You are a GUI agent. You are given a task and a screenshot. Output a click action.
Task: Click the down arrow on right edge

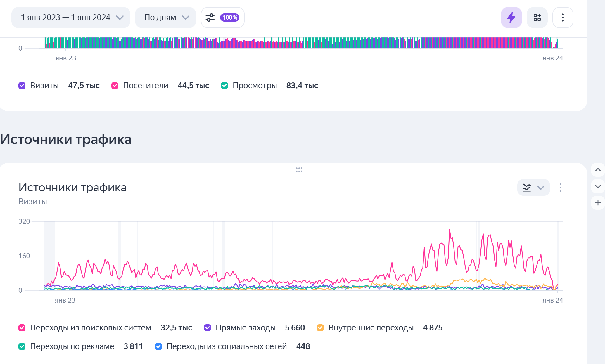coord(598,186)
